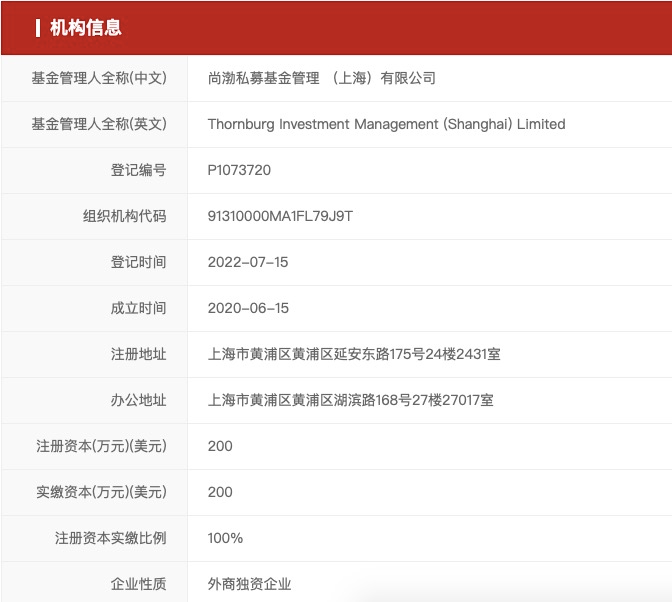Click the 注册资本实缴比例 label
672x602 pixels.
[x=111, y=538]
